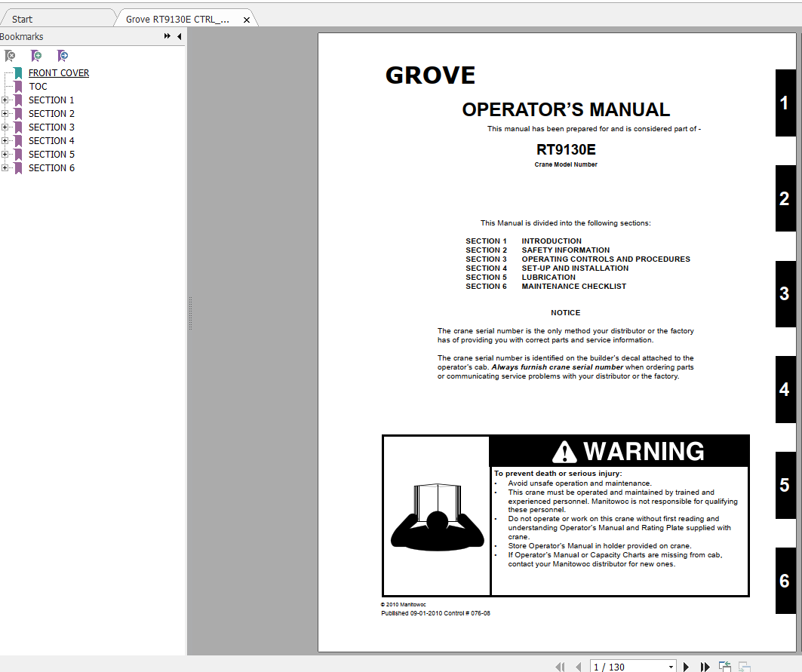Screen dimensions: 802x672
Task: Expand the SECTION 3 bookmark node
Action: click(x=5, y=127)
